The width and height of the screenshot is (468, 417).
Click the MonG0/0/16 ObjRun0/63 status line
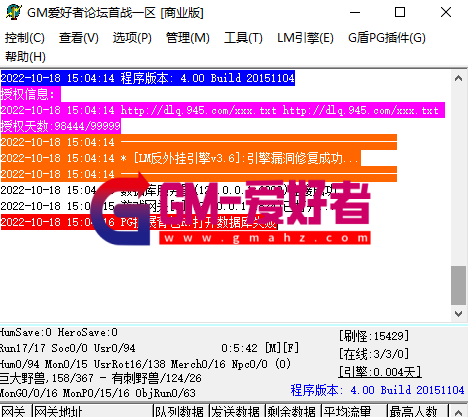(98, 393)
